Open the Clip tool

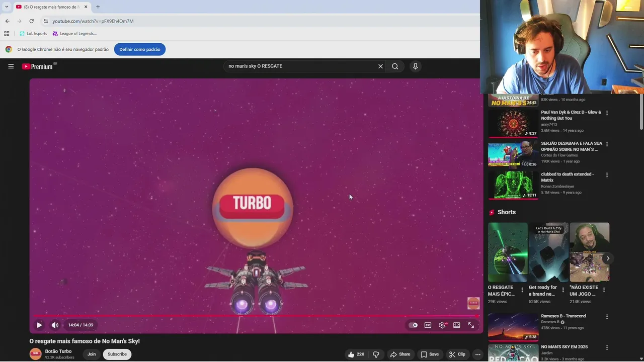(x=457, y=354)
